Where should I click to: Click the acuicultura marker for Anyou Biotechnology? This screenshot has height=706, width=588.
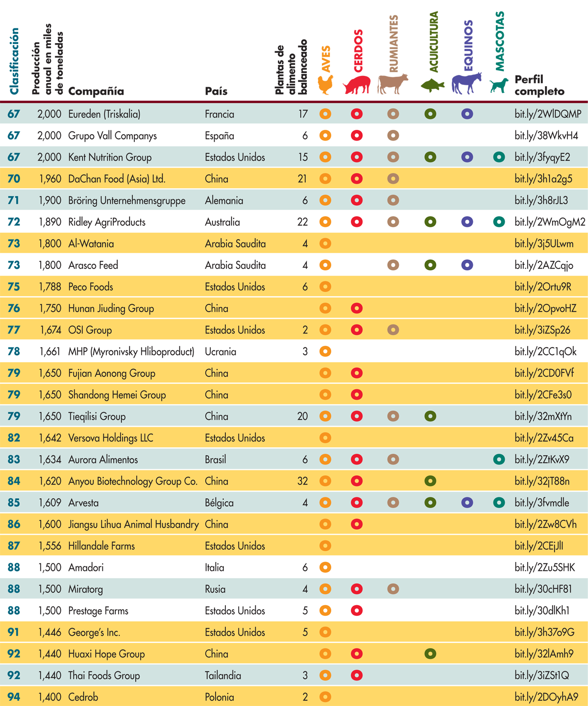[x=430, y=481]
